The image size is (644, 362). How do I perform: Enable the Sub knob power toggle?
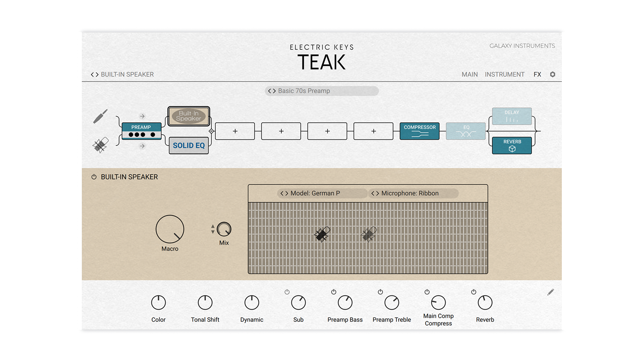pyautogui.click(x=287, y=292)
